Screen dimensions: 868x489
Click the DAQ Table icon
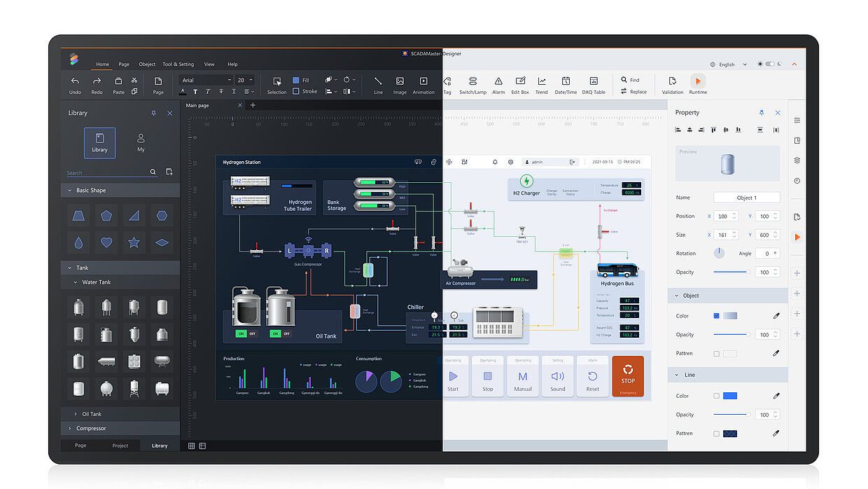pos(594,82)
